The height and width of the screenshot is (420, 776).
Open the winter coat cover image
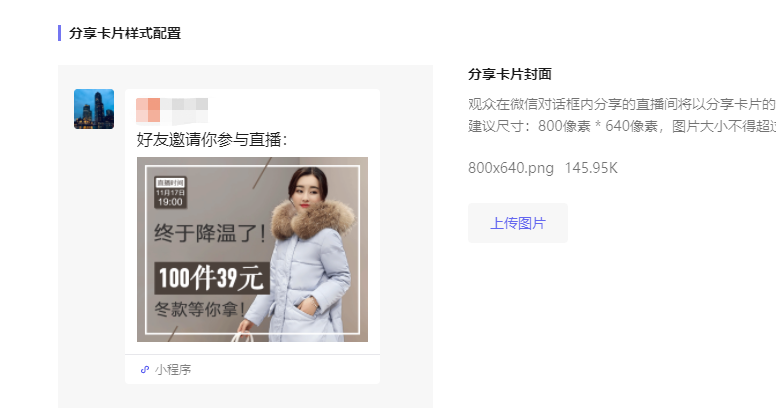point(252,249)
